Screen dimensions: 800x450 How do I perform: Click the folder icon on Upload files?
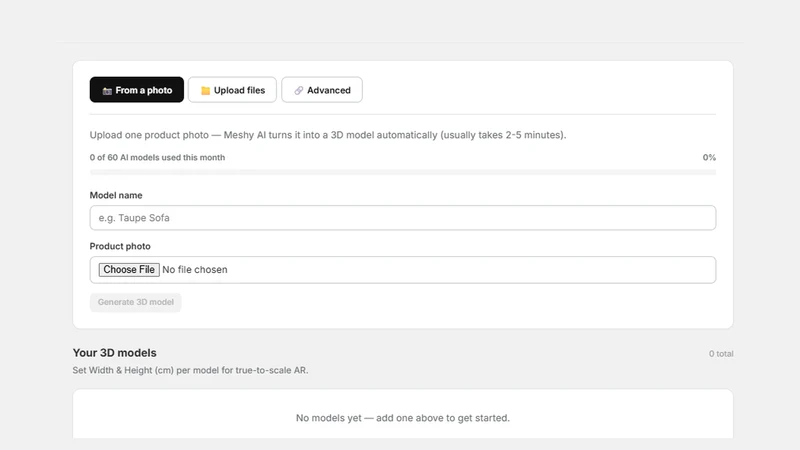pos(205,90)
